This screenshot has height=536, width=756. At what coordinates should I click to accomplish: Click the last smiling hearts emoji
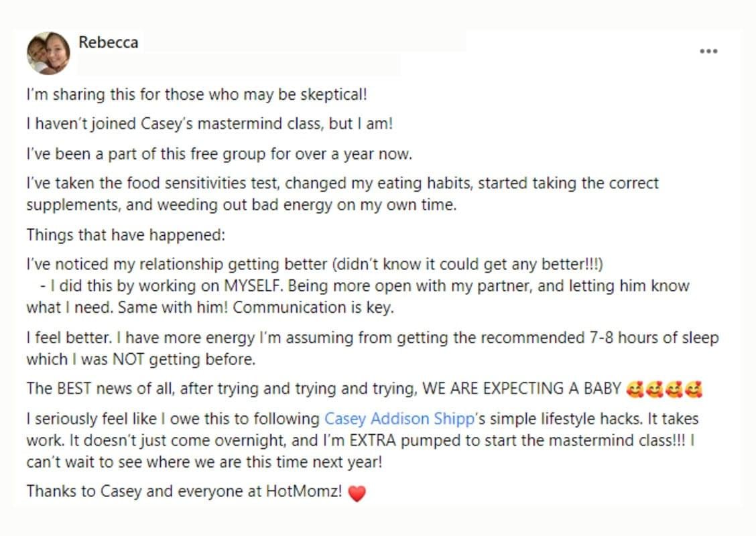pos(694,389)
